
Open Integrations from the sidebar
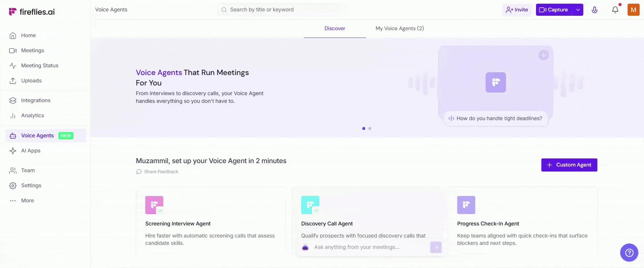click(36, 100)
